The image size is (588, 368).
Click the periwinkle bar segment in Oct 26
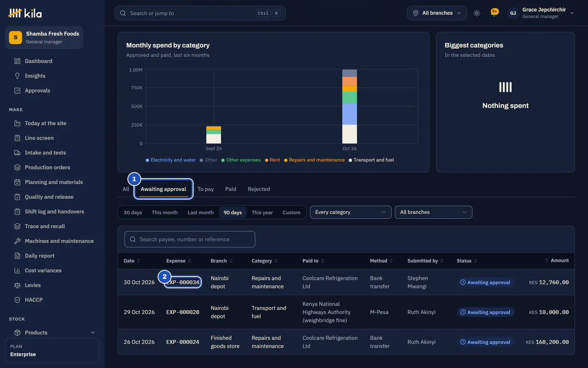[350, 114]
